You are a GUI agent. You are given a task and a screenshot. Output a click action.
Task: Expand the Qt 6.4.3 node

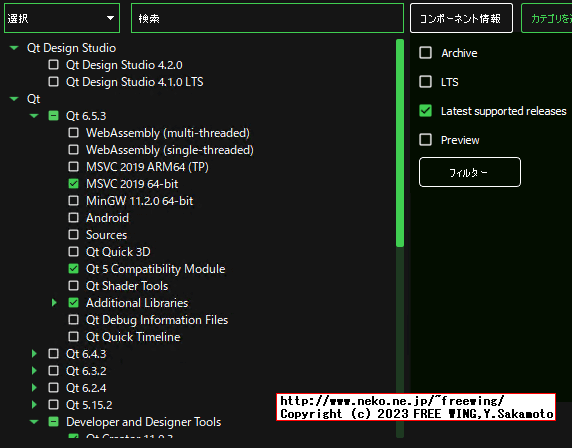[34, 354]
